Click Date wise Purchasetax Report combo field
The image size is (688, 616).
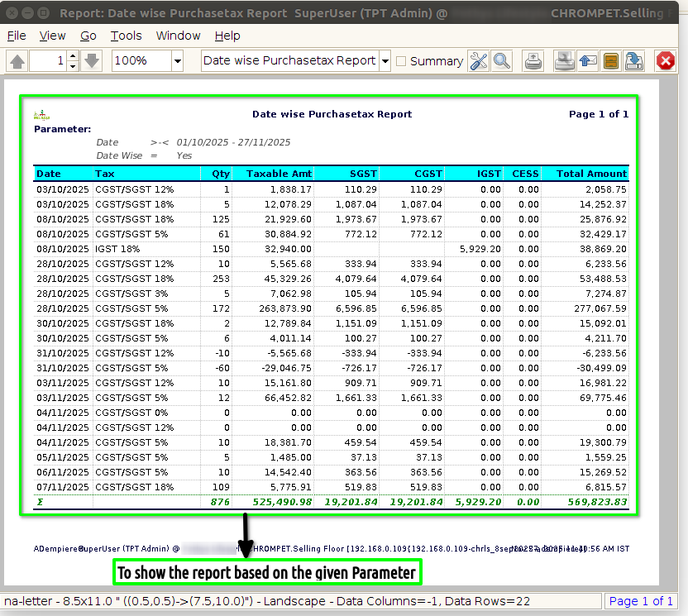pyautogui.click(x=289, y=60)
